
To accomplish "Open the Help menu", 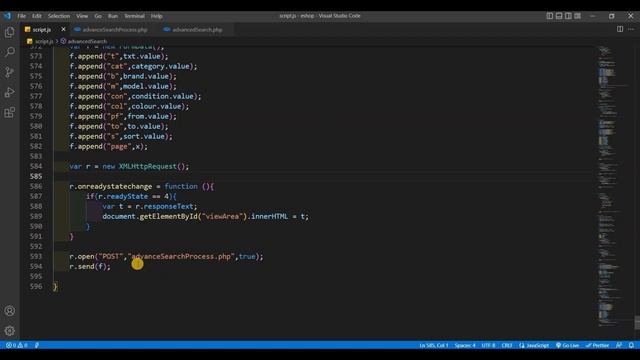I will pos(157,16).
